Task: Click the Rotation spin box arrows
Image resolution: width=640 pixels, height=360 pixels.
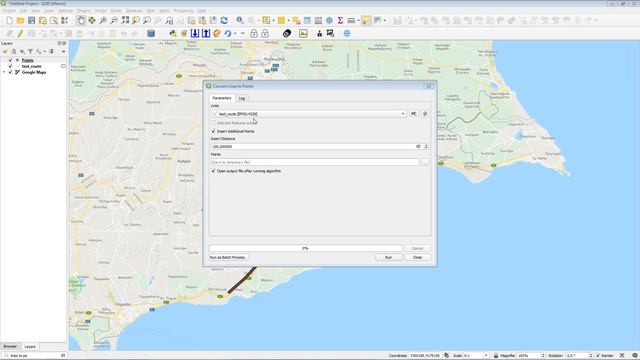Action: (590, 356)
